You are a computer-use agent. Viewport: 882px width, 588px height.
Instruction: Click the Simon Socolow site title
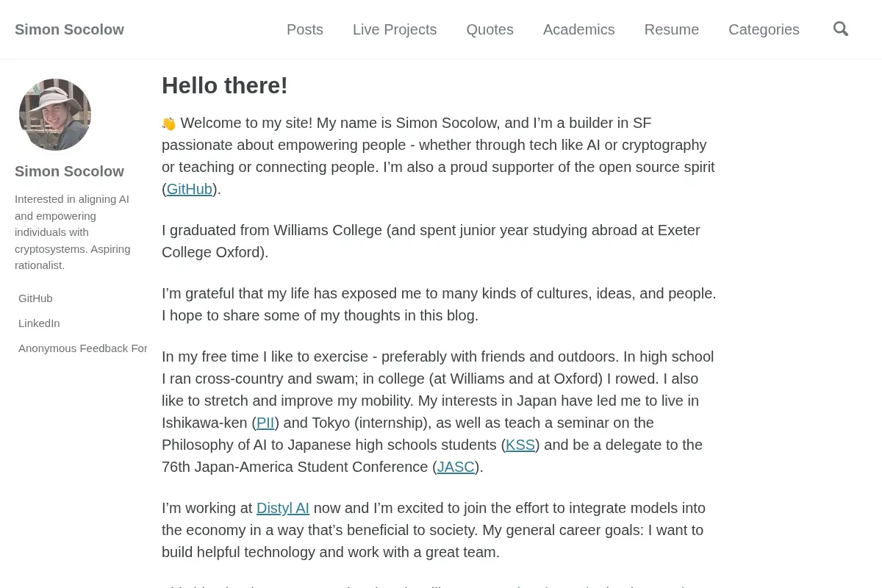click(69, 29)
